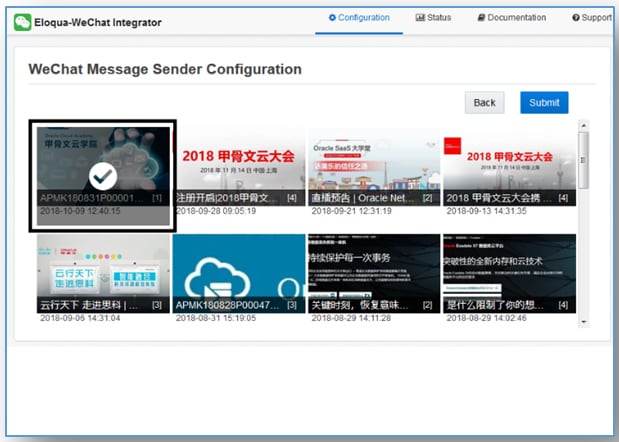Click the scrollbar up arrow

pyautogui.click(x=583, y=126)
